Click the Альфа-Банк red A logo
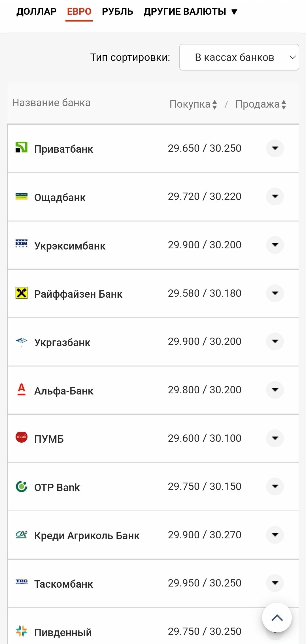306x644 pixels. point(22,389)
